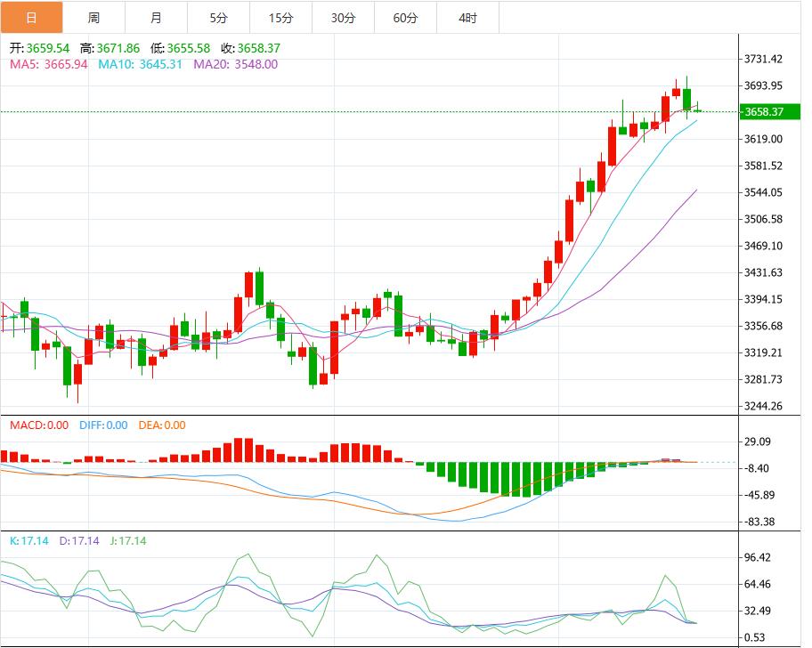Choose the 30分 interval tab
This screenshot has height=648, width=812.
point(343,18)
